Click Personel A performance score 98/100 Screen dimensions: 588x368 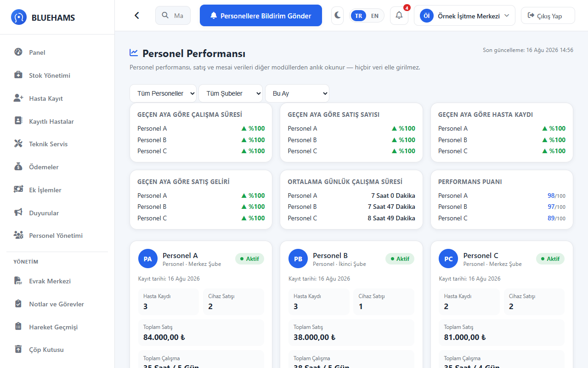coord(556,195)
